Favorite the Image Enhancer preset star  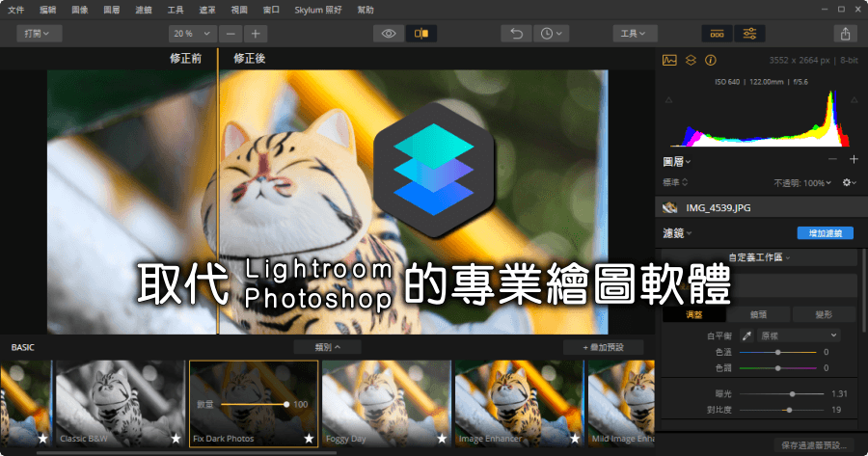coord(574,439)
